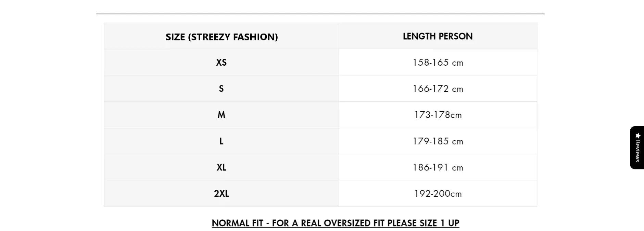644x231 pixels.
Task: Click the LENGTH PERSON column header
Action: [x=438, y=36]
